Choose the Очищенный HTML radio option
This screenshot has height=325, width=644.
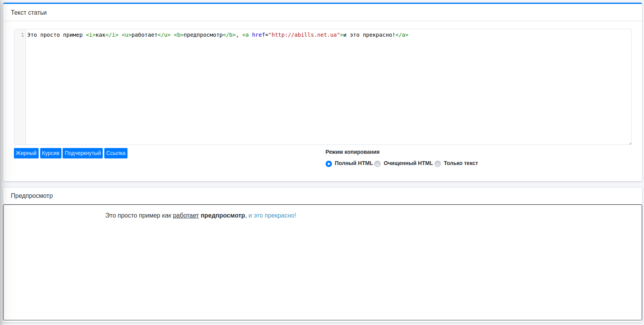point(377,164)
